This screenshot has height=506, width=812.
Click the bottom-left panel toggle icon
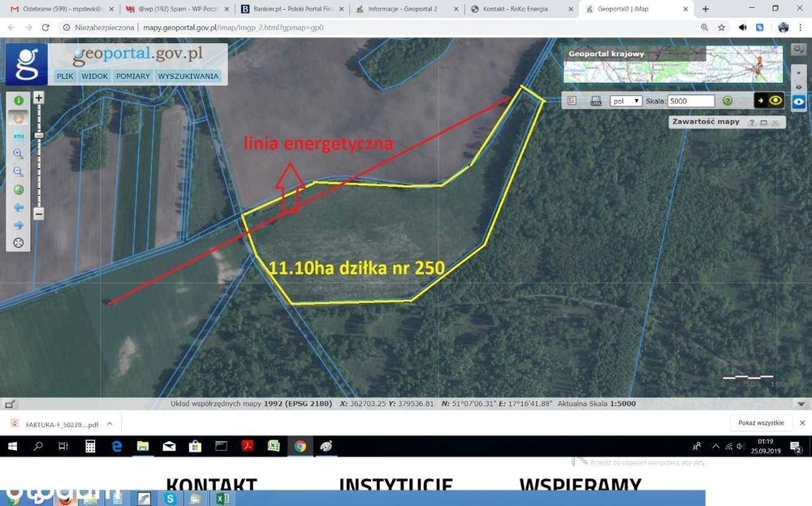coord(10,404)
